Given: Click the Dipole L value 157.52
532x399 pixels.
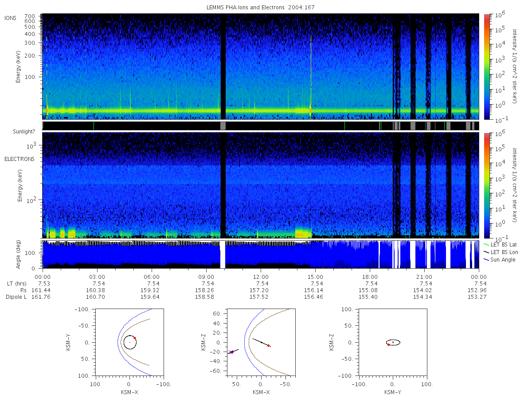Looking at the screenshot, I should click(x=259, y=297).
